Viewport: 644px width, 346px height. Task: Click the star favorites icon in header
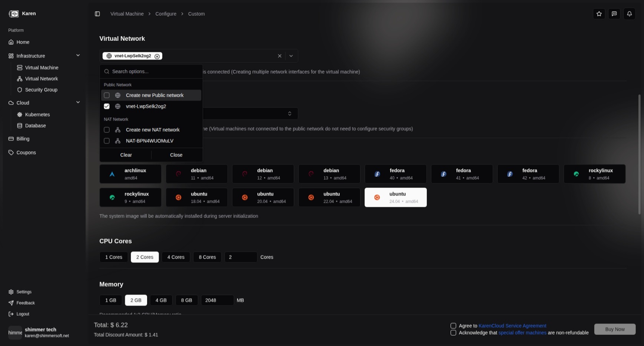coord(599,14)
